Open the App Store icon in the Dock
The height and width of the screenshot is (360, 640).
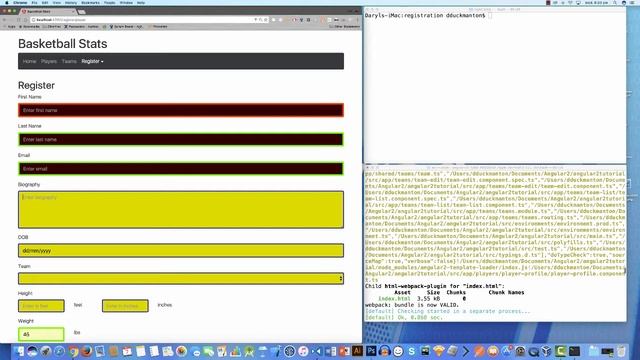tap(507, 351)
